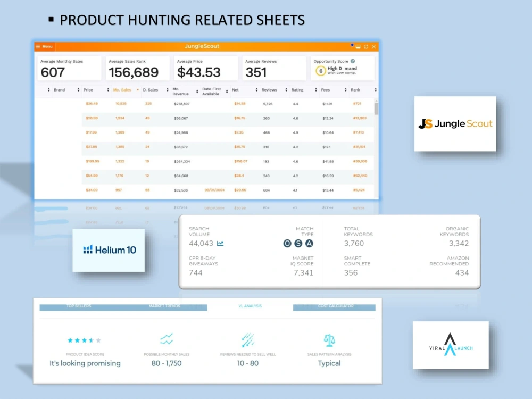The height and width of the screenshot is (399, 532).
Task: Open the JungleScout Menu hamburger icon
Action: (38, 46)
